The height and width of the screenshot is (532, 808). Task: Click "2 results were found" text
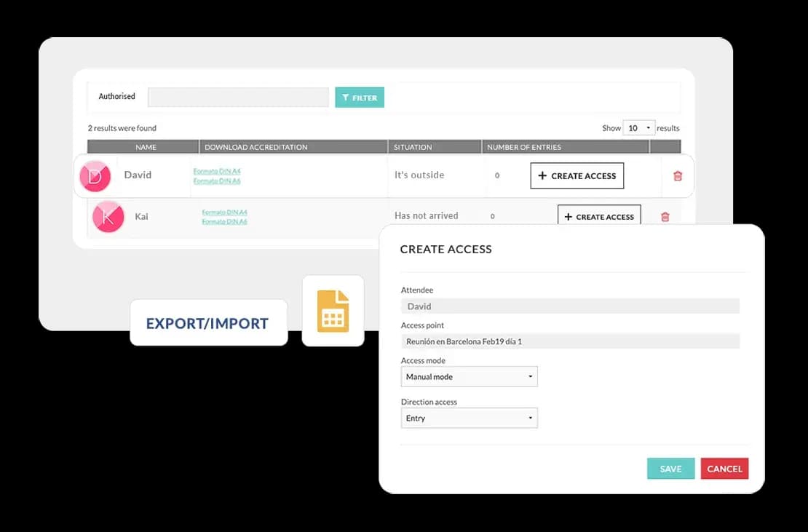[x=122, y=128]
